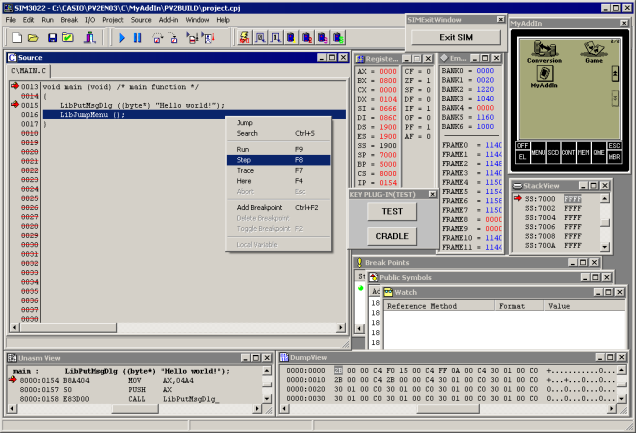Click emulator screen scroll up arrow

tap(615, 74)
